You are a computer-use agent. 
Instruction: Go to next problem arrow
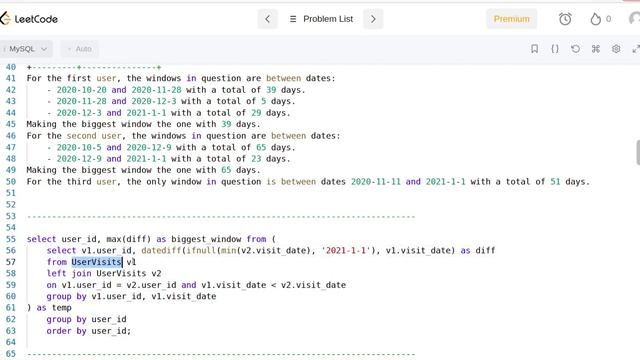click(x=373, y=19)
